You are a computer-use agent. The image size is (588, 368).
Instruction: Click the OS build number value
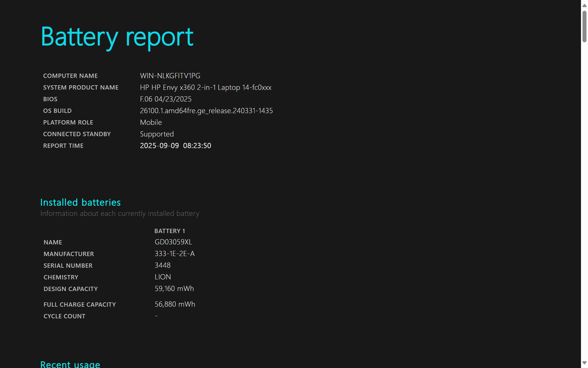(206, 111)
